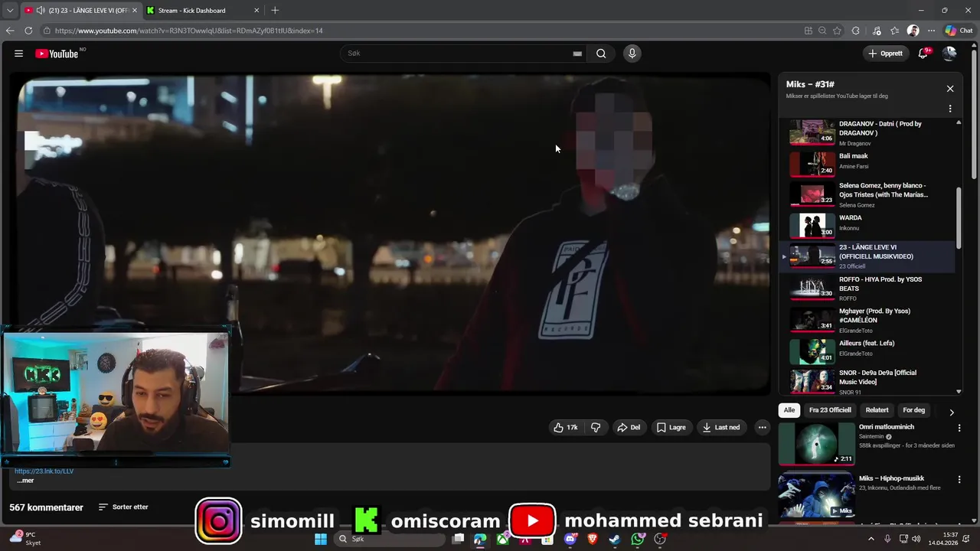This screenshot has width=980, height=551.
Task: Open the YouTube account avatar menu
Action: pyautogui.click(x=949, y=53)
